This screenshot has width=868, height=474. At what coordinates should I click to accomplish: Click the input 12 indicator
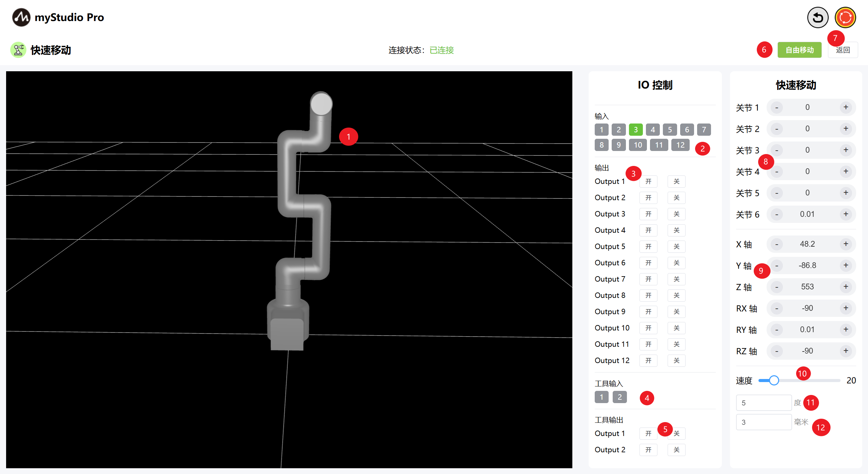coord(680,145)
